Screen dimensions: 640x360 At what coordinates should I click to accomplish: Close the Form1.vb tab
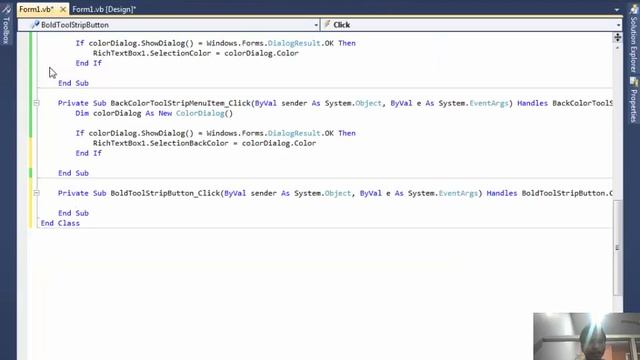[x=63, y=9]
